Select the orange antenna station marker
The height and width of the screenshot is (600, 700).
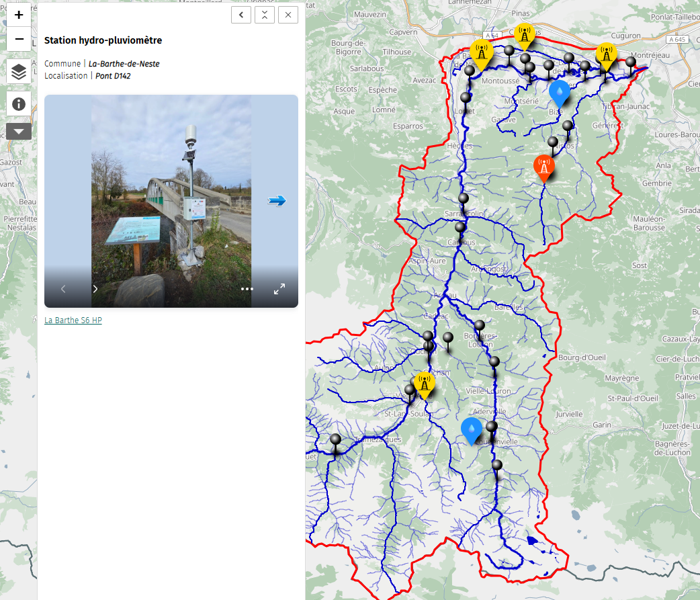pos(543,166)
